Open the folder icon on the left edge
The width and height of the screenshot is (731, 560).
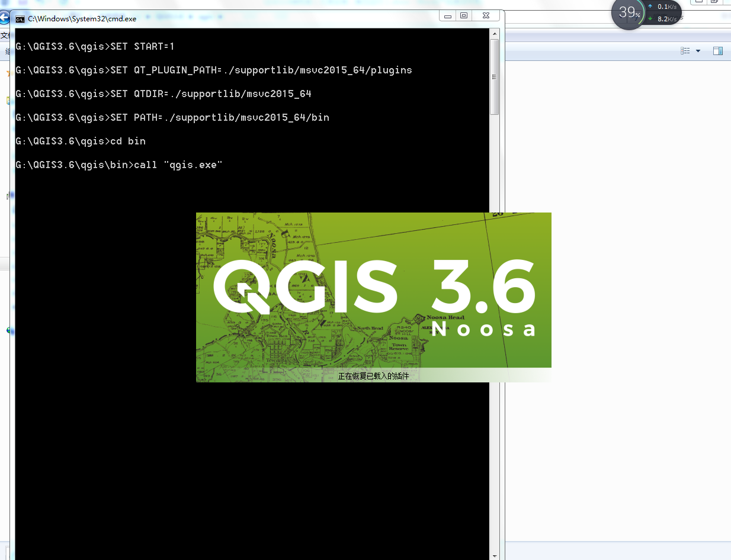(8, 101)
